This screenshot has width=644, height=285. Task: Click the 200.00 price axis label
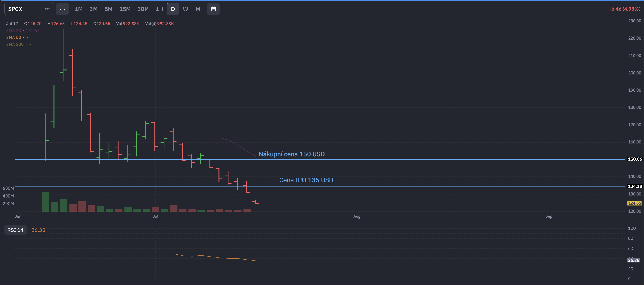634,73
